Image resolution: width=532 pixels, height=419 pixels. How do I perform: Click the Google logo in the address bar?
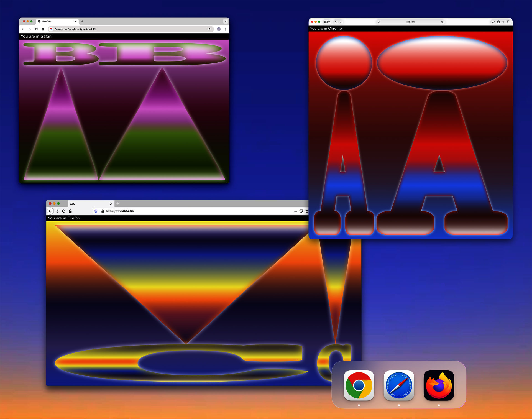click(51, 29)
